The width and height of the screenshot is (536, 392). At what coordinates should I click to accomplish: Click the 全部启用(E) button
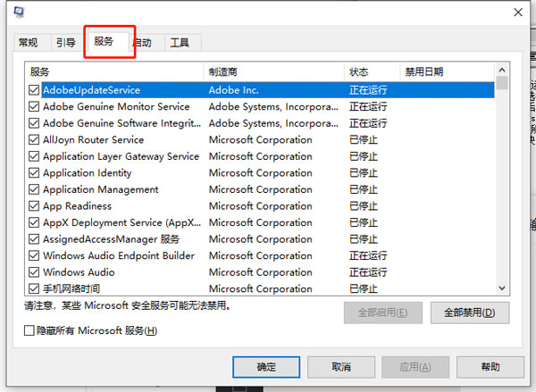point(383,313)
